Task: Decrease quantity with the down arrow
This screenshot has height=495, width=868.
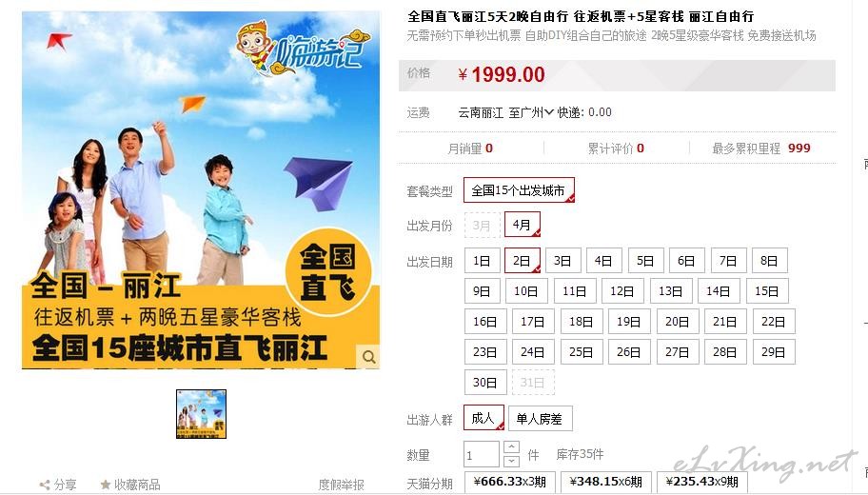Action: tap(511, 461)
